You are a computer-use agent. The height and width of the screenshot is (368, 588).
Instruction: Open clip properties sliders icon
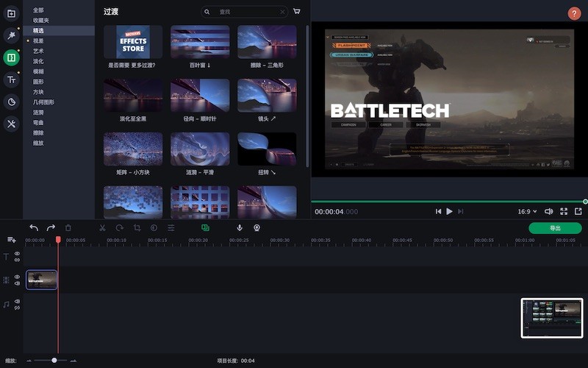coord(171,227)
